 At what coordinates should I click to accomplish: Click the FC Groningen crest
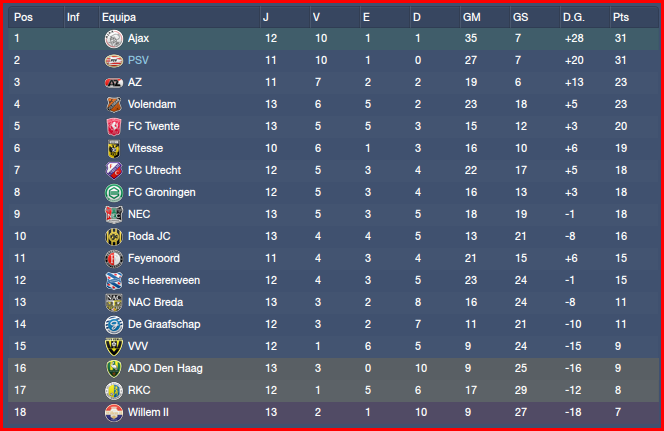click(113, 192)
